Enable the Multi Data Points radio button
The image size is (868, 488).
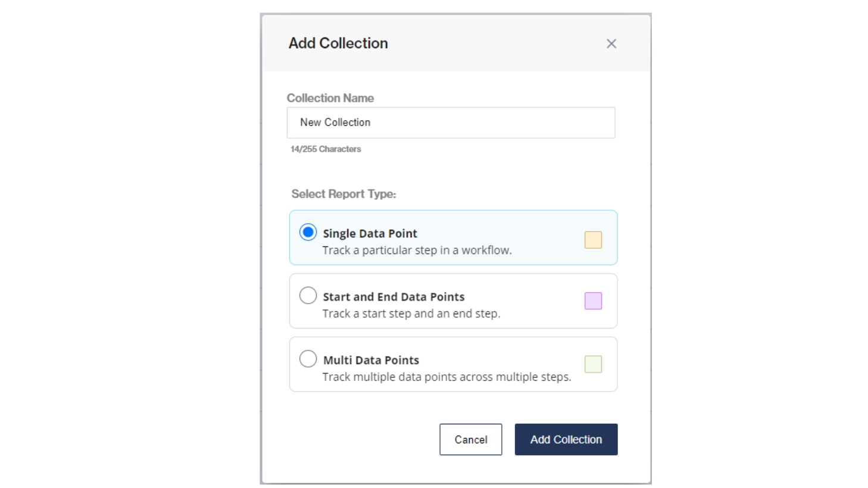click(x=308, y=359)
